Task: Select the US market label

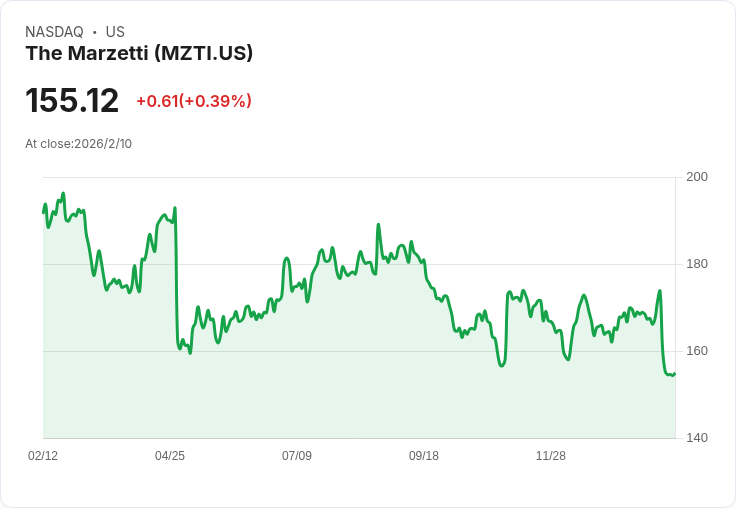Action: coord(115,32)
